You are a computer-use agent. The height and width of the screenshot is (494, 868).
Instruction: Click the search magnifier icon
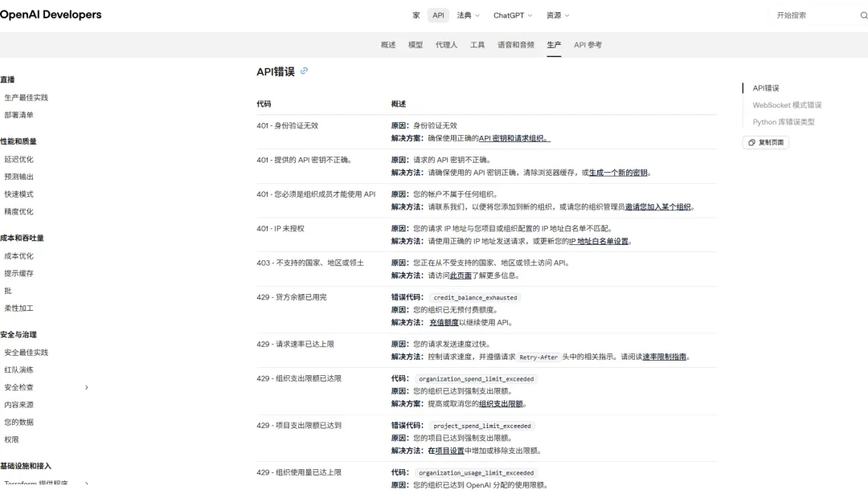click(x=863, y=15)
